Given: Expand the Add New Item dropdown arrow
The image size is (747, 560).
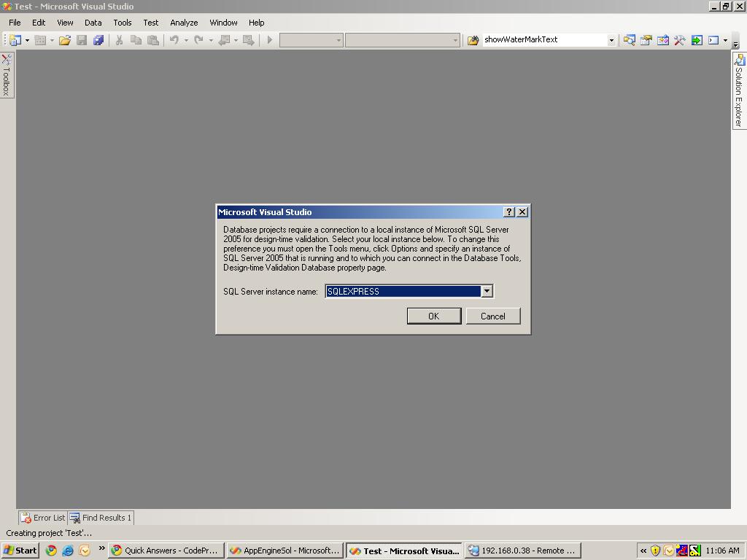Looking at the screenshot, I should coord(52,41).
